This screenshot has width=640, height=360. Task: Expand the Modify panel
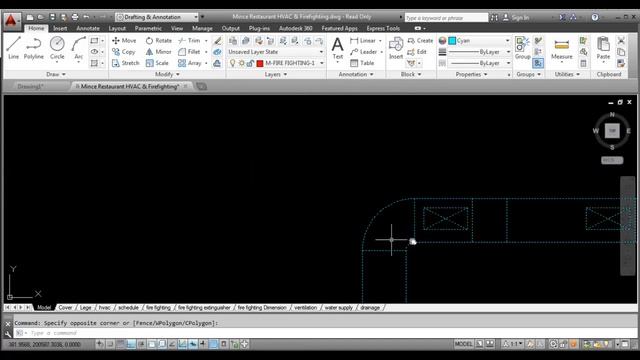tap(167, 74)
